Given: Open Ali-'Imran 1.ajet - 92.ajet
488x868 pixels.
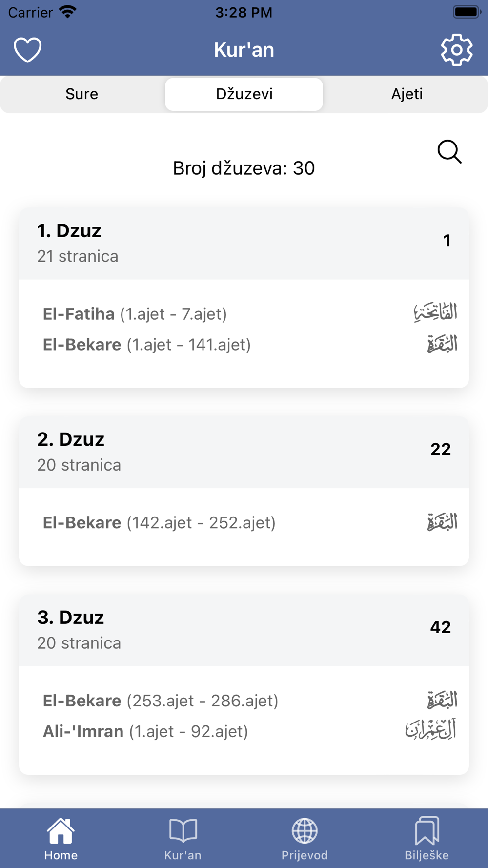Looking at the screenshot, I should (145, 732).
